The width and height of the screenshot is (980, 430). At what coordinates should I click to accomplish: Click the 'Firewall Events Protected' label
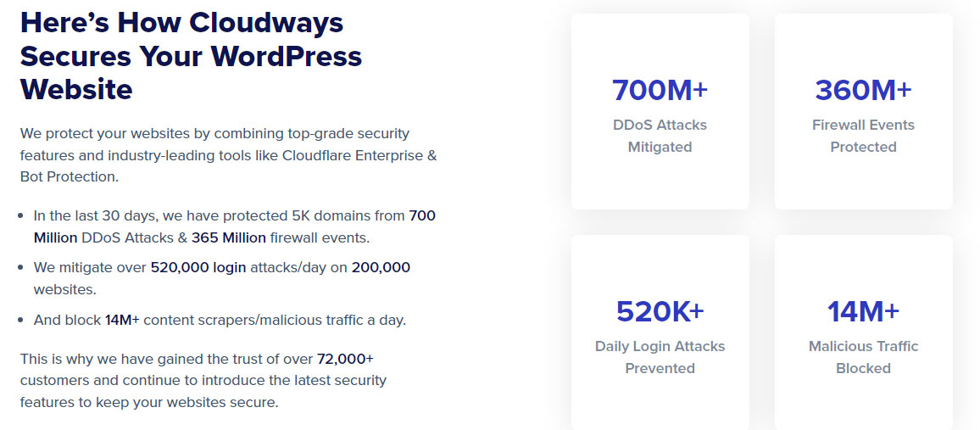(x=864, y=136)
